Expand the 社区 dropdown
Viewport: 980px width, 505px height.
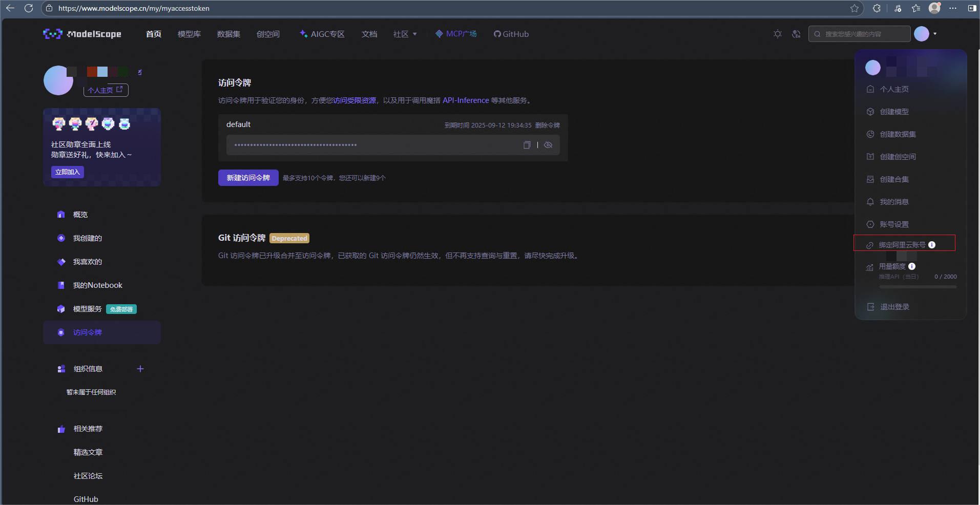pos(404,34)
